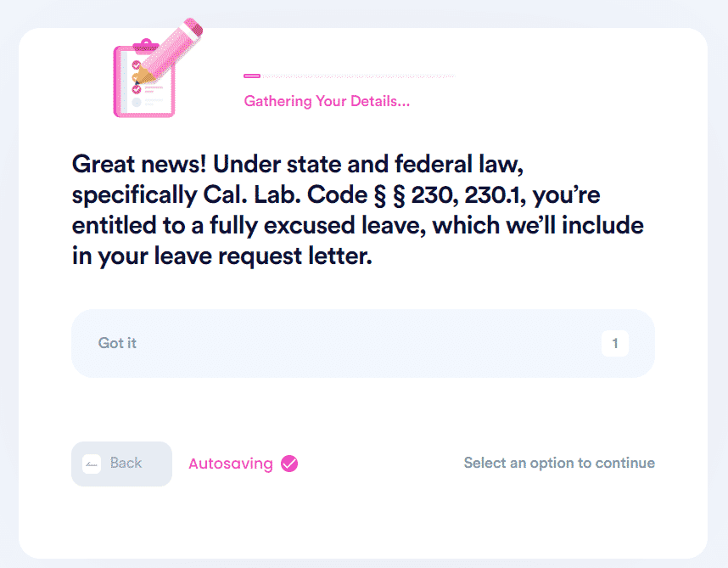Click the "Gathering Your Details..." label
The image size is (728, 568).
pos(327,101)
